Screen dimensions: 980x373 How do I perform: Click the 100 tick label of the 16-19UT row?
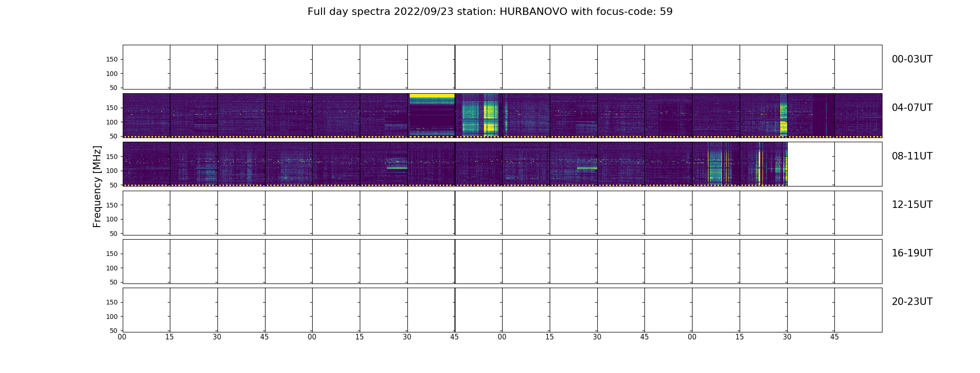click(112, 268)
